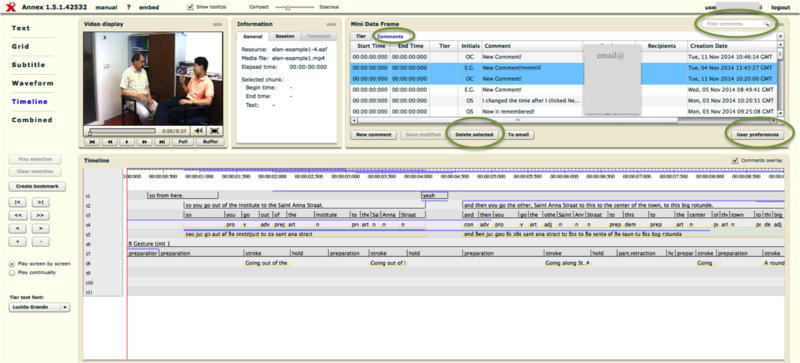This screenshot has height=363, width=800.
Task: Jump to end of video
Action: click(x=161, y=142)
